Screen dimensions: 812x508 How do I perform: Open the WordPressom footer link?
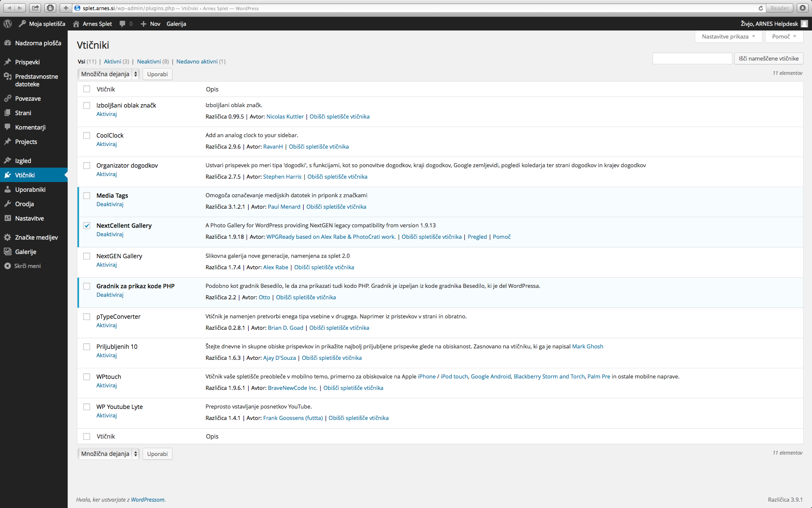tap(148, 500)
